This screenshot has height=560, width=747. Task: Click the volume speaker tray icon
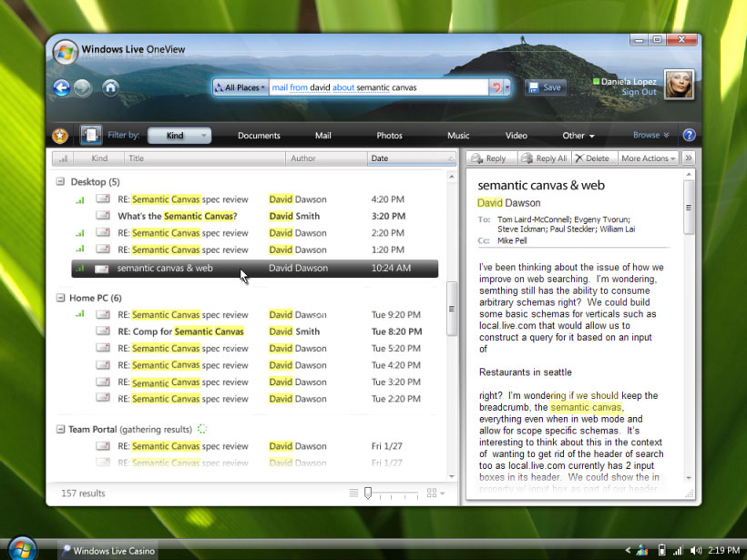pyautogui.click(x=697, y=550)
